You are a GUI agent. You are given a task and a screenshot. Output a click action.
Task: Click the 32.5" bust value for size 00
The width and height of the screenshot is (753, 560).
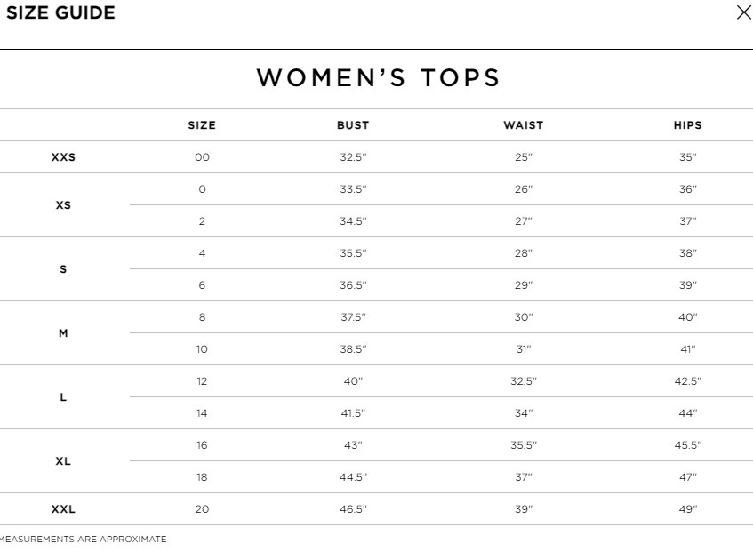pyautogui.click(x=353, y=157)
